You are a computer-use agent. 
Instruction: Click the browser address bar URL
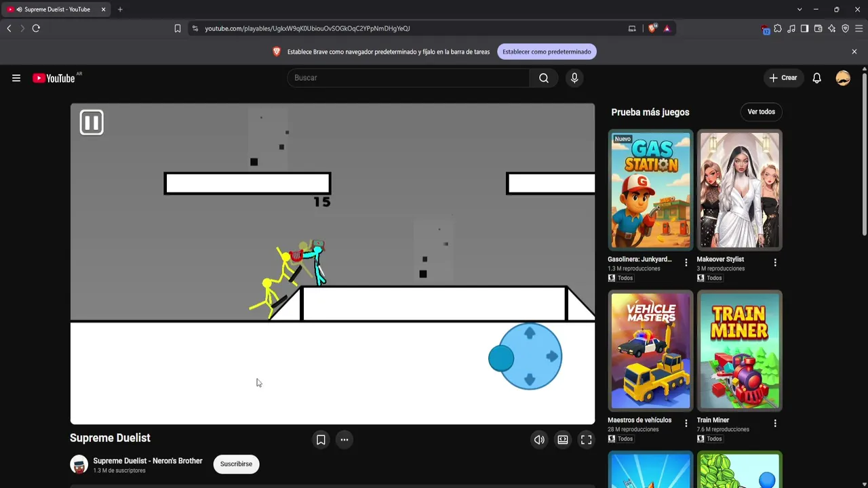coord(307,28)
